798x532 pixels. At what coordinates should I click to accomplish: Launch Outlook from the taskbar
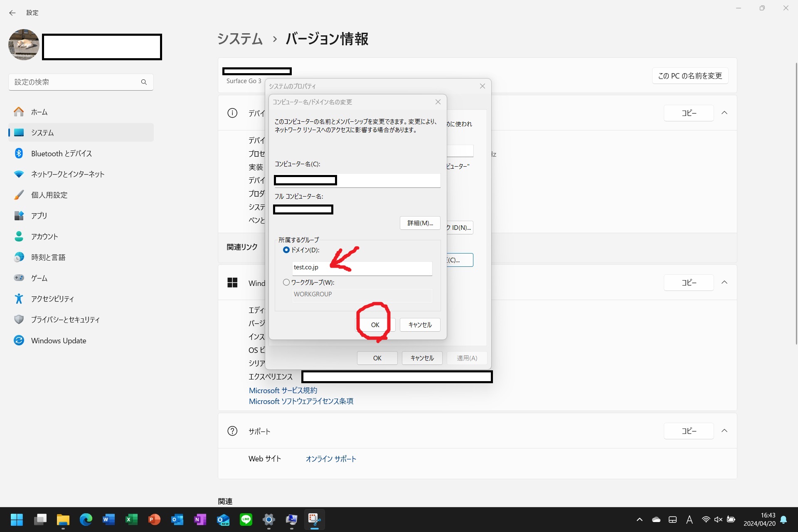[177, 520]
